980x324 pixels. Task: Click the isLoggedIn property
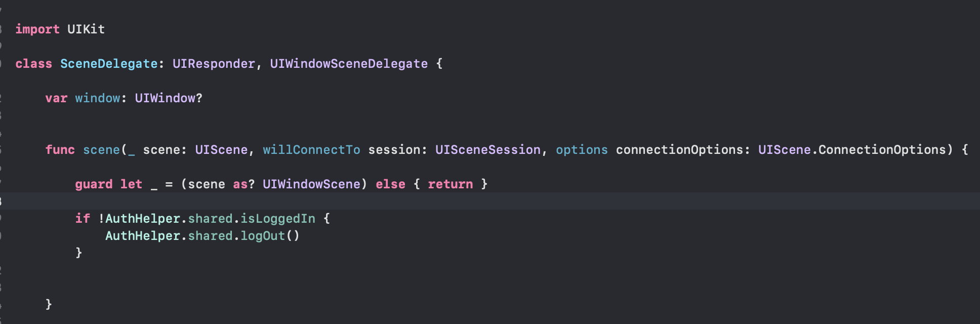click(278, 219)
